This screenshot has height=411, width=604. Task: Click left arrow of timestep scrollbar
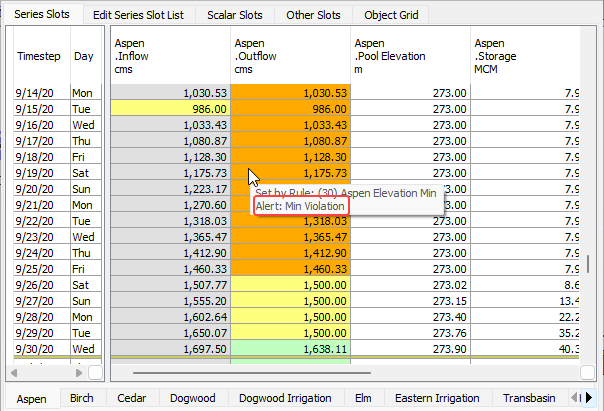point(14,372)
